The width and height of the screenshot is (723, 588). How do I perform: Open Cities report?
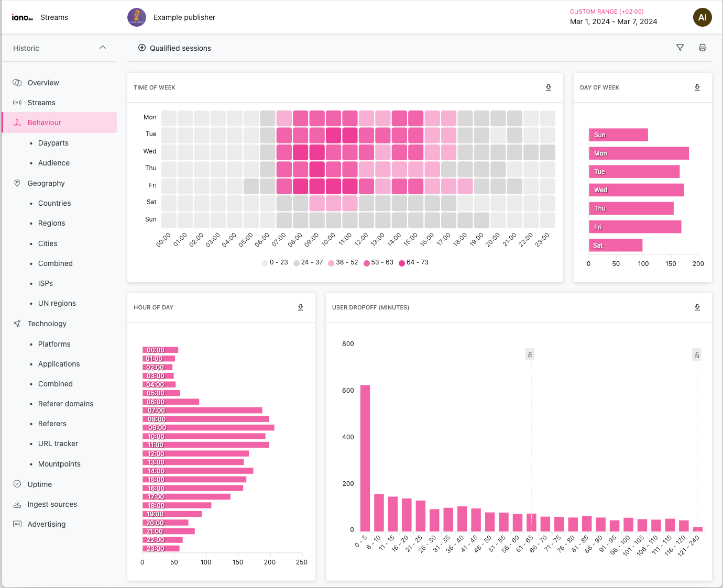[48, 243]
